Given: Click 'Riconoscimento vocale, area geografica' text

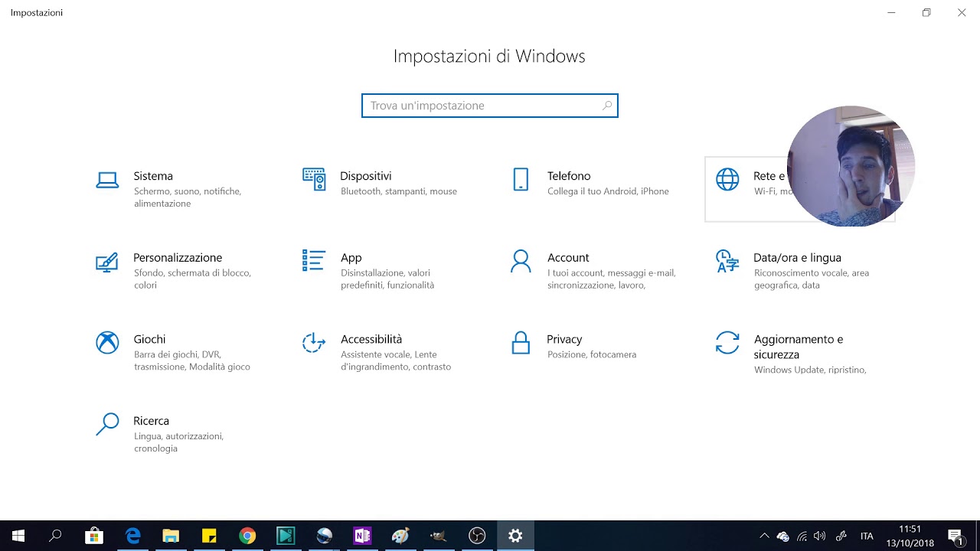Looking at the screenshot, I should pyautogui.click(x=812, y=279).
